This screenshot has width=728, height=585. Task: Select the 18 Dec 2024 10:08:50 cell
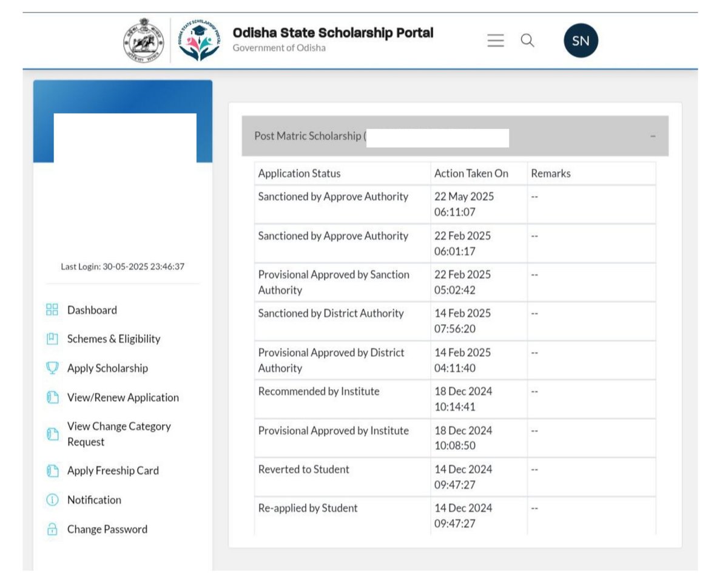pos(479,438)
